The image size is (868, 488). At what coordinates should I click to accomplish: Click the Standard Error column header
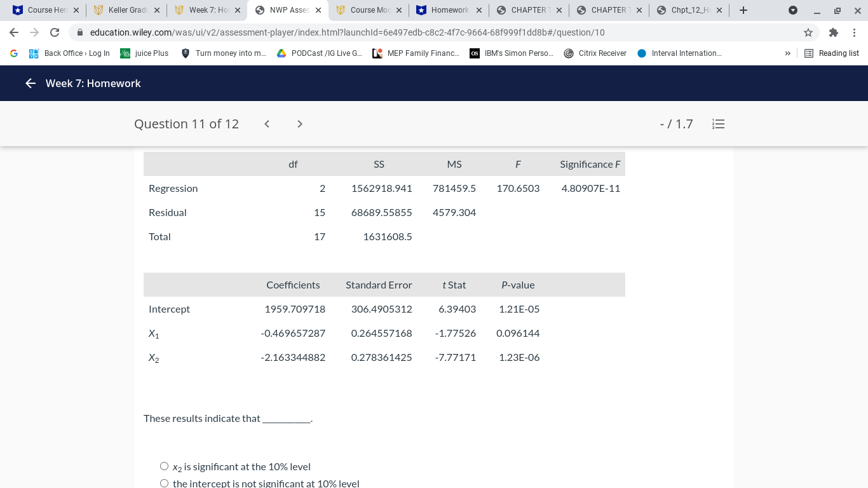click(379, 285)
